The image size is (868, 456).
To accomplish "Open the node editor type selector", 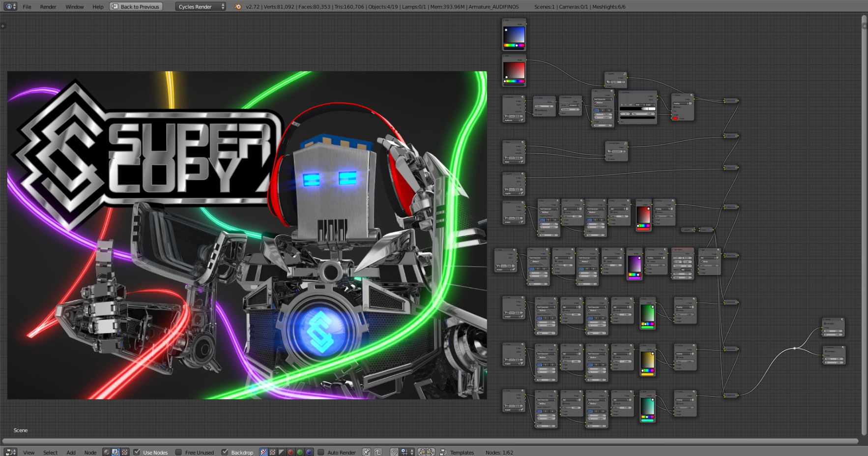I will pyautogui.click(x=10, y=452).
